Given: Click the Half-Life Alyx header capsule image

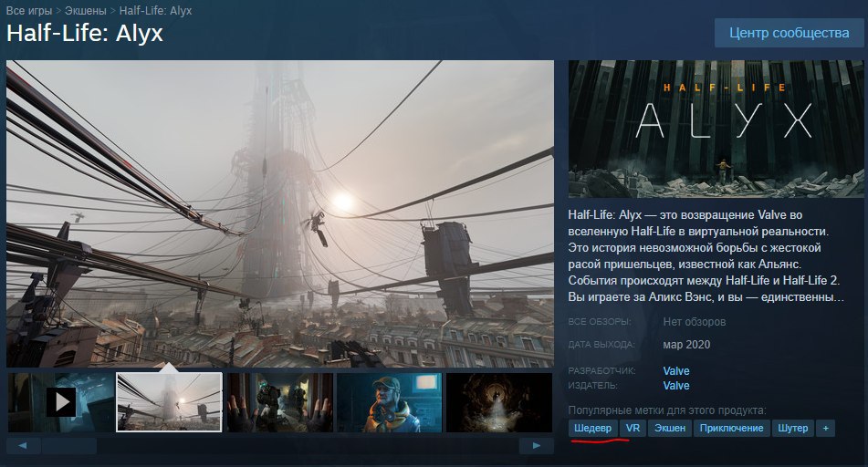Looking at the screenshot, I should tap(716, 129).
